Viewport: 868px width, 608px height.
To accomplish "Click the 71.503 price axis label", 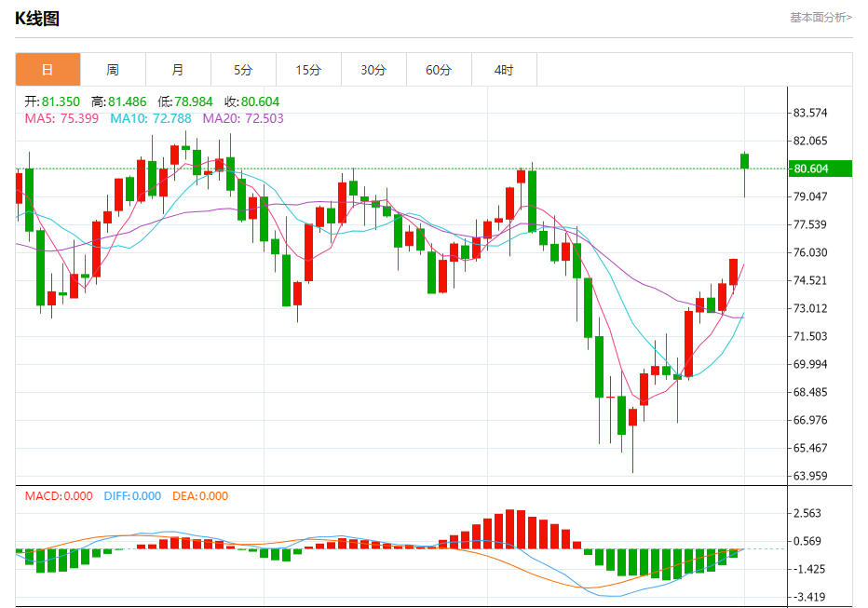I will click(x=810, y=336).
